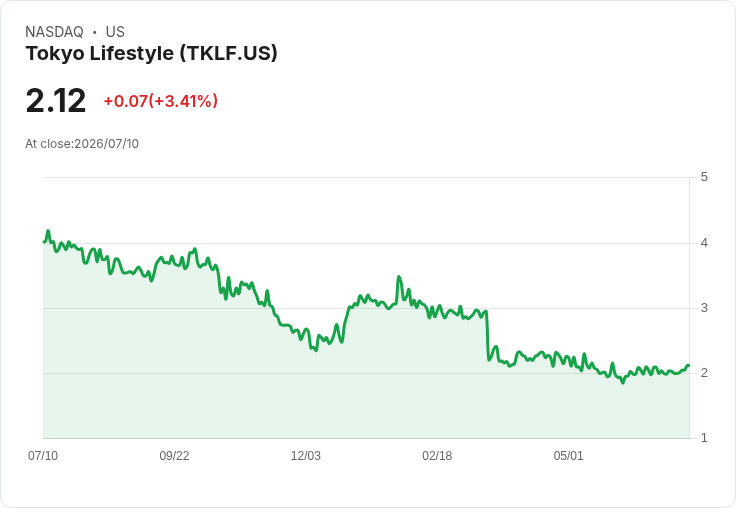Select the 02/18 date axis label
736x508 pixels.
[x=437, y=455]
